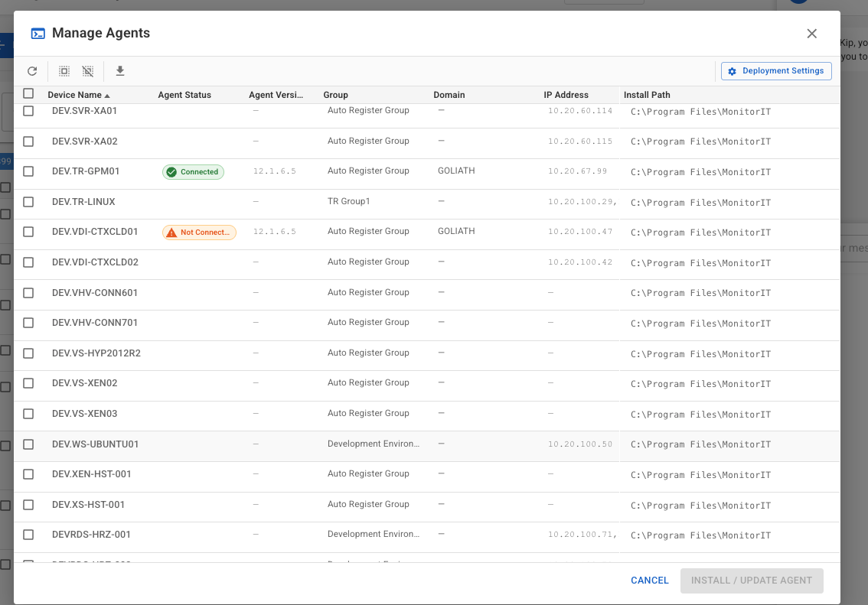The height and width of the screenshot is (605, 868).
Task: Sort by IP Address column header
Action: 566,95
